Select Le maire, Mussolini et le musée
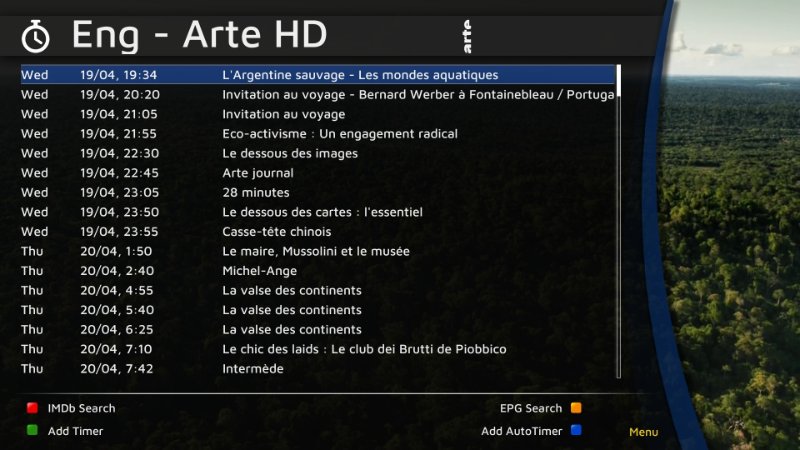The image size is (800, 450). click(x=318, y=251)
